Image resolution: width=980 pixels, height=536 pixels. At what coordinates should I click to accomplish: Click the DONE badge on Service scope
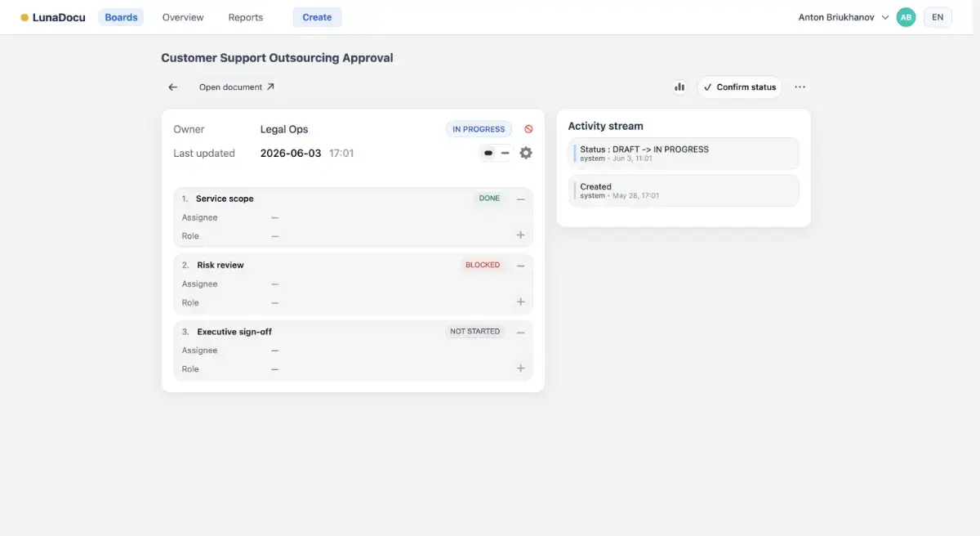[489, 199]
